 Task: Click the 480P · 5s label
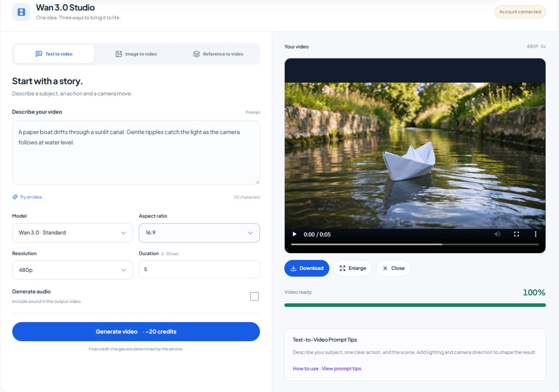[536, 46]
